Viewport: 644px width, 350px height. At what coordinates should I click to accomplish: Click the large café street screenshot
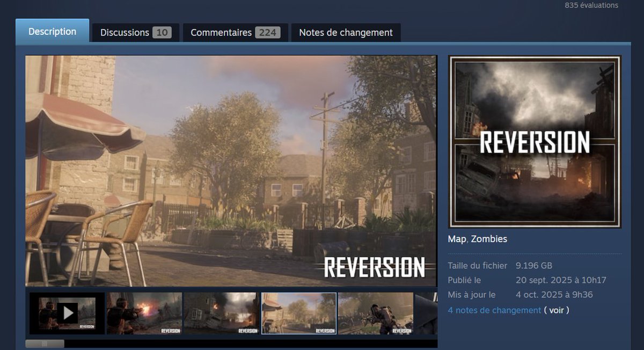[231, 171]
